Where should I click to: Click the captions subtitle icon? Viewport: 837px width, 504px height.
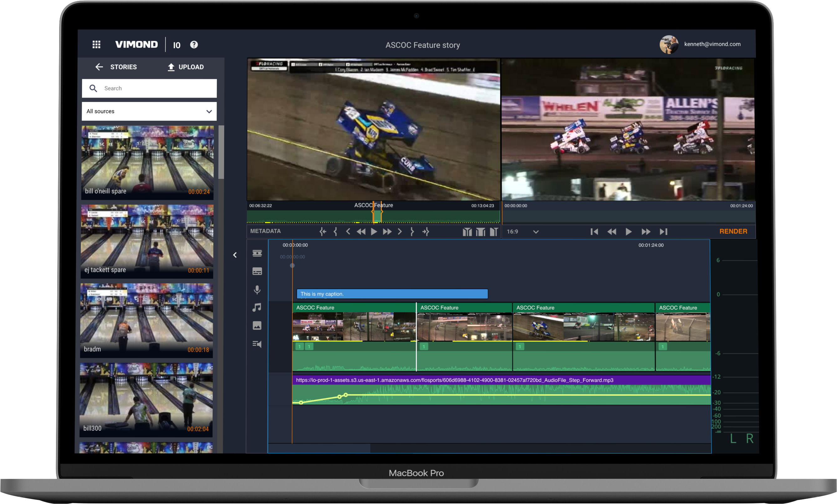click(x=257, y=271)
